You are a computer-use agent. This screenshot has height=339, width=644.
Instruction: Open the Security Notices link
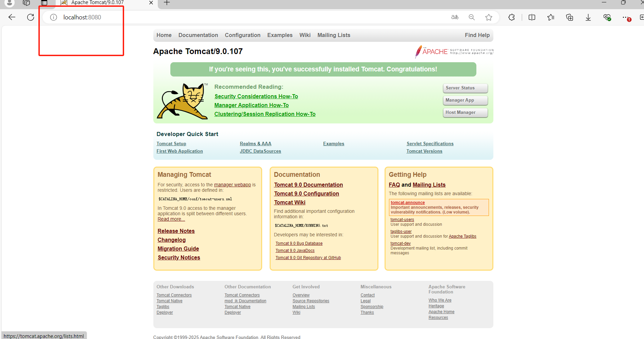179,258
